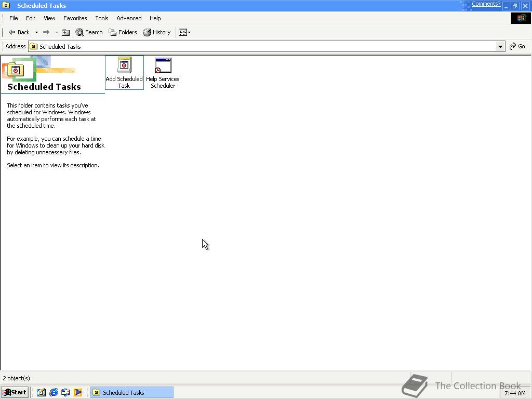532x399 pixels.
Task: Click the 2 object(s) status text
Action: pos(16,378)
